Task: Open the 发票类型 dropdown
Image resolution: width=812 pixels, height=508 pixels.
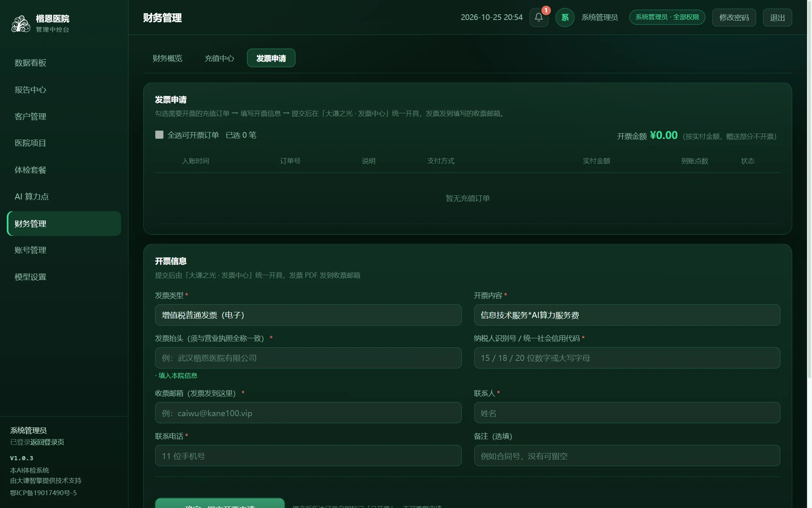Action: (308, 315)
